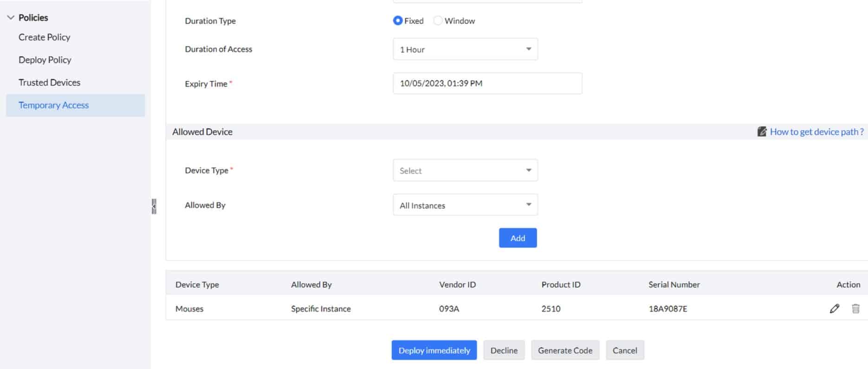Viewport: 868px width, 369px height.
Task: Click the Product ID column header
Action: [x=561, y=285]
